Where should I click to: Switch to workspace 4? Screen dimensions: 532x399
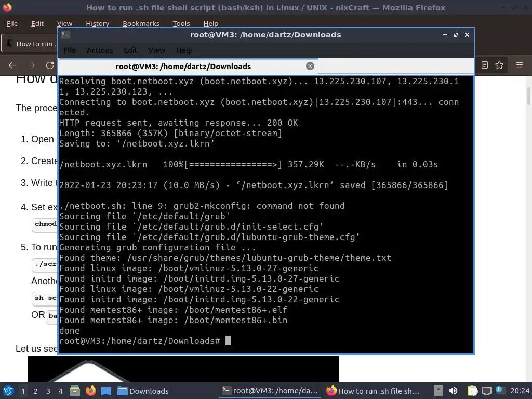(x=61, y=391)
